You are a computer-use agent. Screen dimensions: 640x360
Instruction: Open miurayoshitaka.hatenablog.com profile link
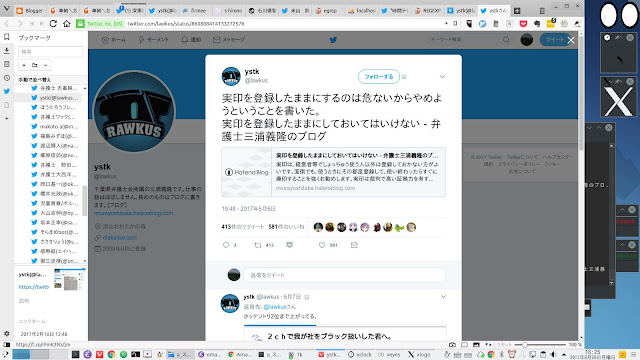point(133,213)
